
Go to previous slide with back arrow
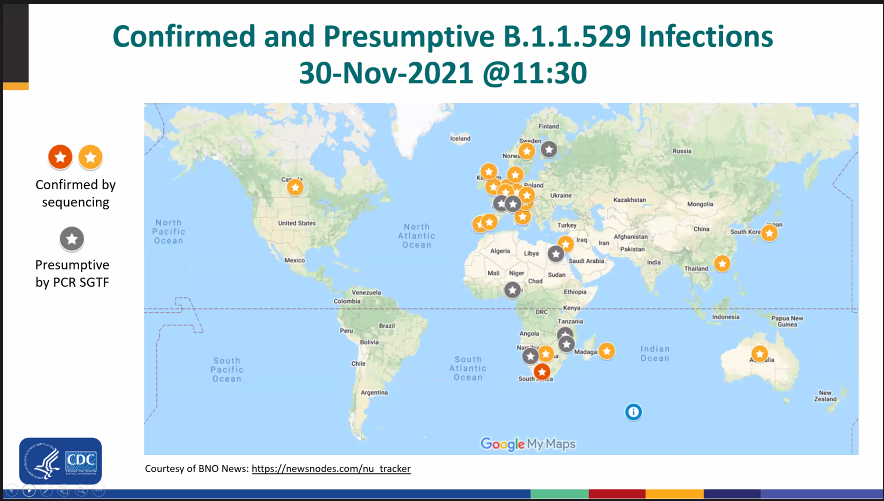[x=11, y=491]
